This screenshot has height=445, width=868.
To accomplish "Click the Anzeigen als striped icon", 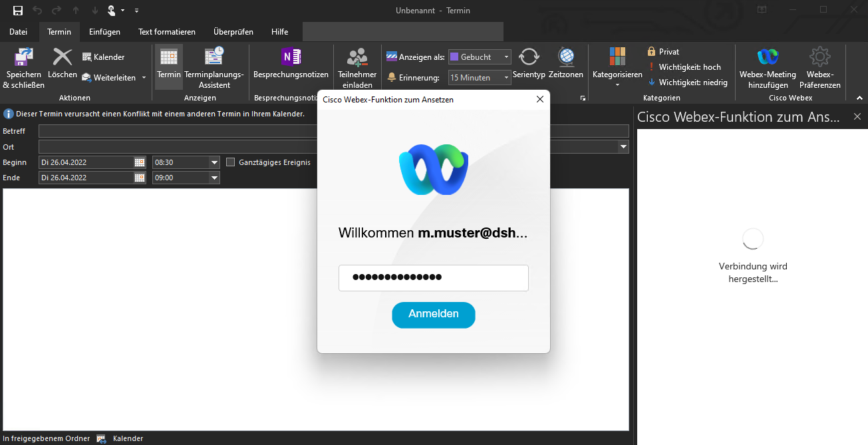I will click(x=392, y=57).
